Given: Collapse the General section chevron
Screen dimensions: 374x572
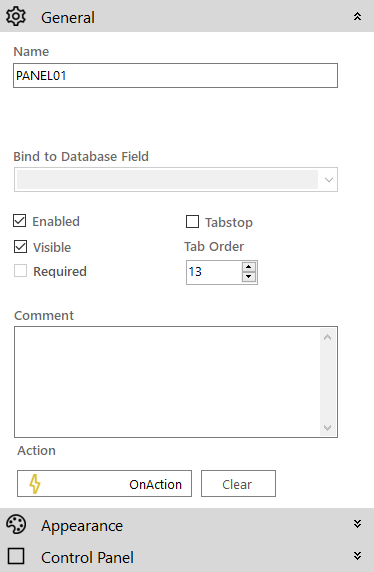Looking at the screenshot, I should (x=358, y=16).
